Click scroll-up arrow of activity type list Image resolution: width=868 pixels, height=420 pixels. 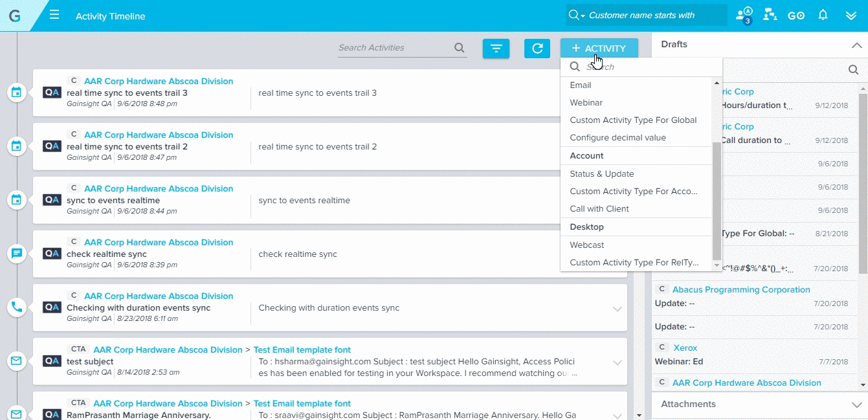[x=717, y=83]
